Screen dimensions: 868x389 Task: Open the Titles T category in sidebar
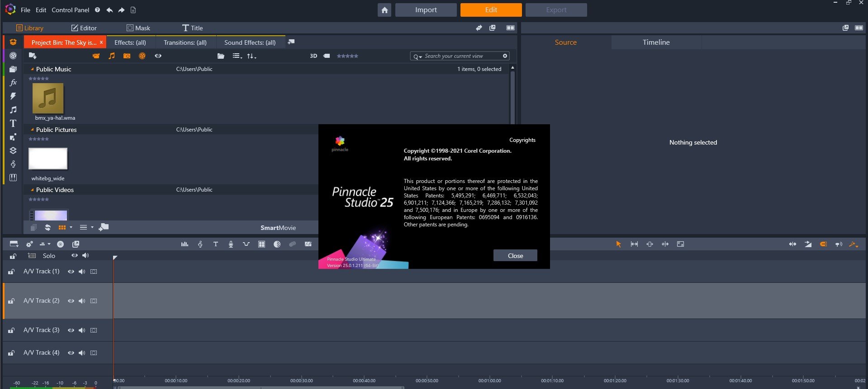[13, 123]
